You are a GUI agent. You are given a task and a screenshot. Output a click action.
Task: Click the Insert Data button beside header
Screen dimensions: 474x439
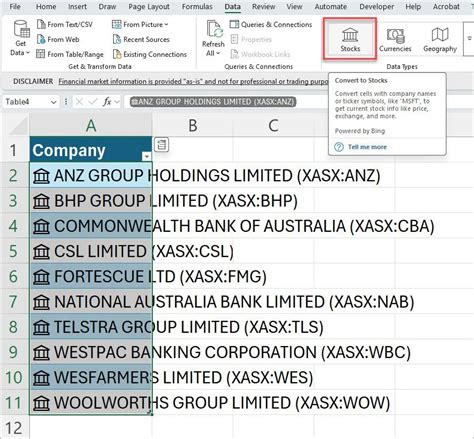[x=162, y=145]
